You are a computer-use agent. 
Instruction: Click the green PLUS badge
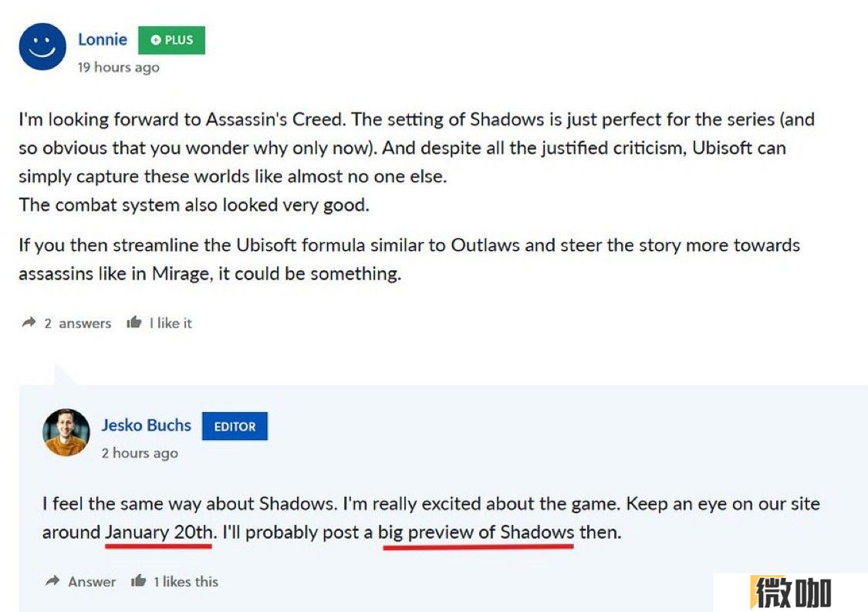171,40
